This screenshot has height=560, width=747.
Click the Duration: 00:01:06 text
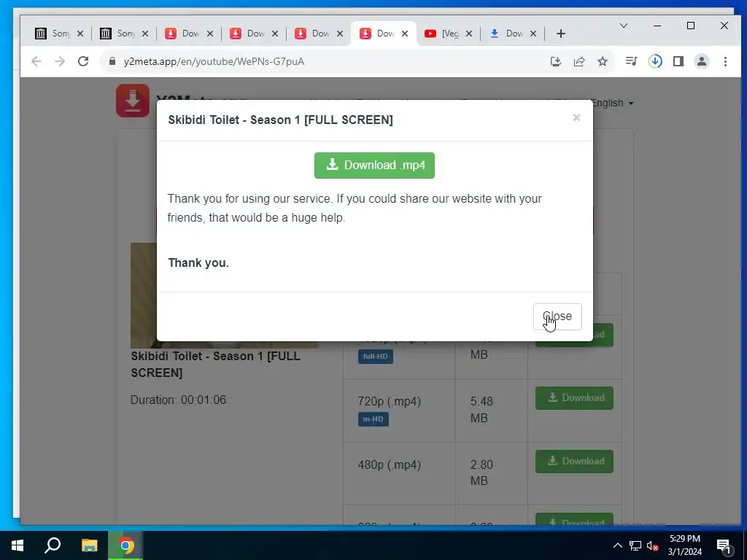(178, 400)
